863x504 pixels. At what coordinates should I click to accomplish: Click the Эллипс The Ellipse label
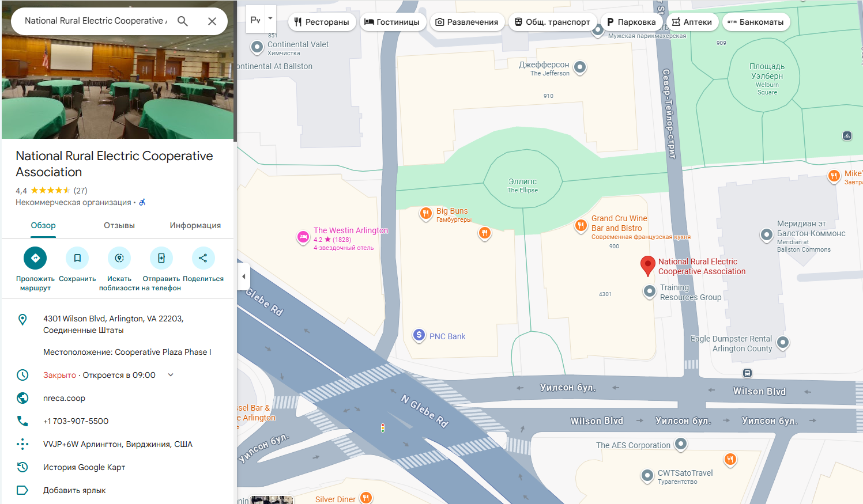[x=522, y=185]
